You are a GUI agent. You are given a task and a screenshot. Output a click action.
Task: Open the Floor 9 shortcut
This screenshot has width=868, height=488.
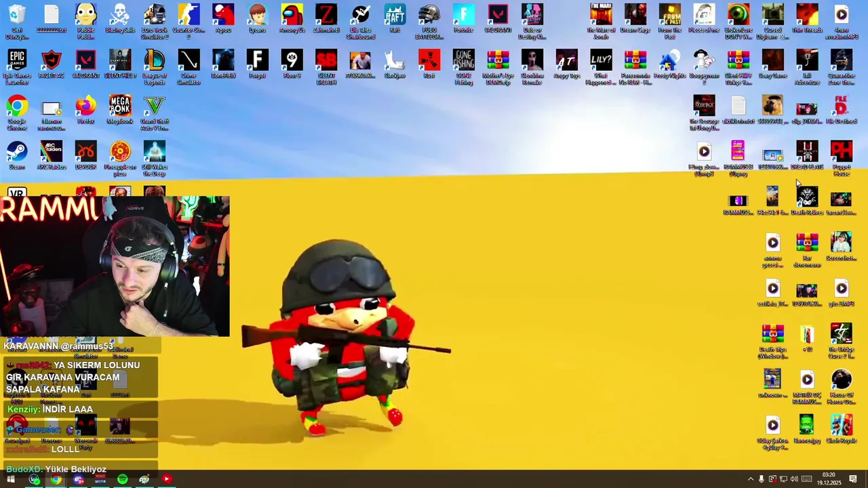pos(292,64)
